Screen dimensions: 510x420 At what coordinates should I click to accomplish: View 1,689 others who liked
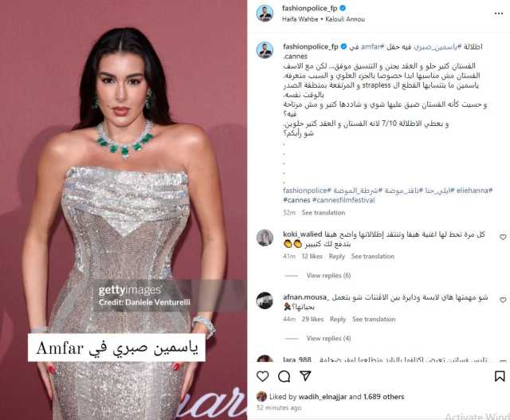click(x=383, y=397)
